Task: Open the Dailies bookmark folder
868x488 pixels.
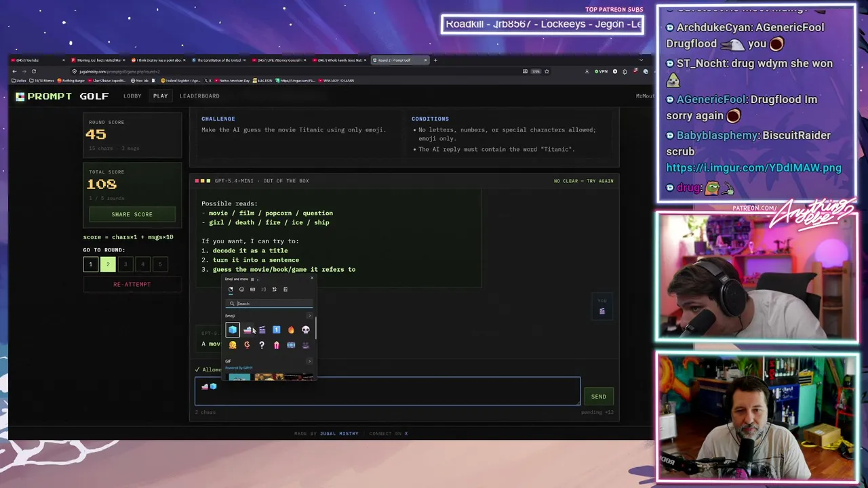Action: (19, 81)
